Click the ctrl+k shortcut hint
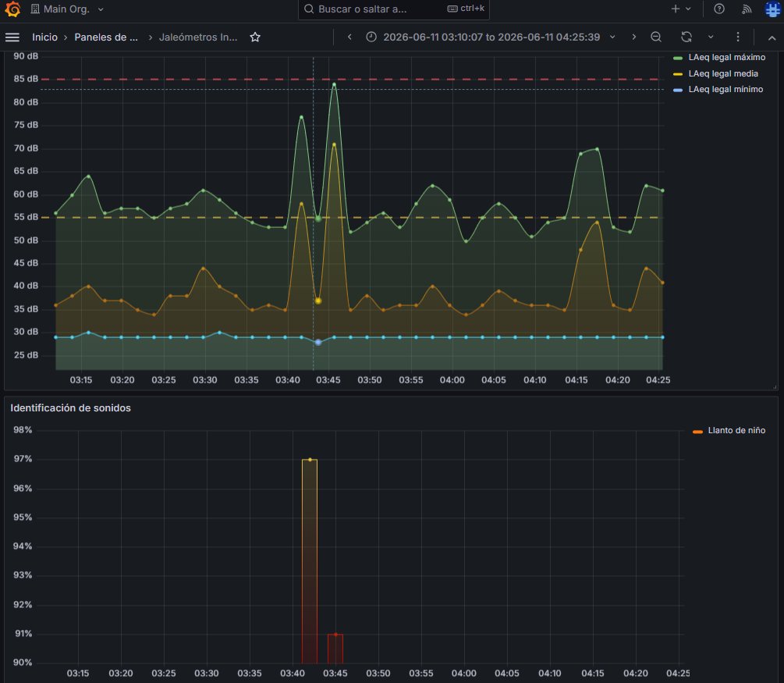 pyautogui.click(x=466, y=9)
